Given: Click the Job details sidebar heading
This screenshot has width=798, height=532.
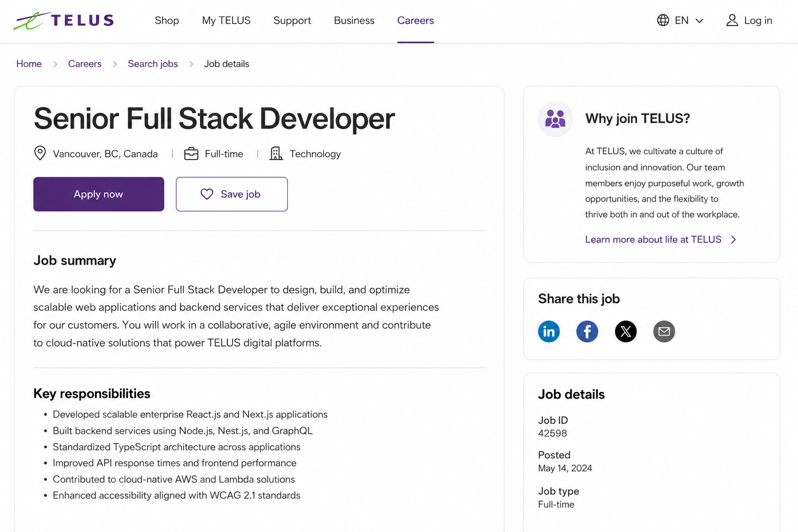Looking at the screenshot, I should pyautogui.click(x=571, y=394).
